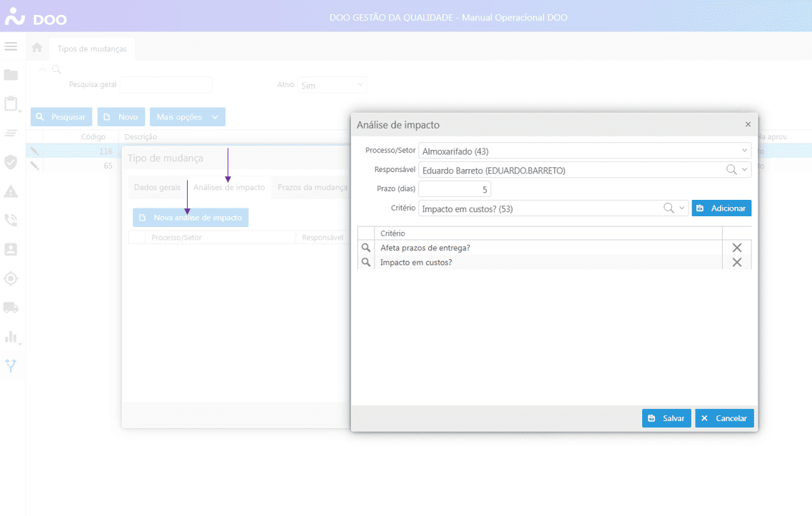Click the warning triangle sidebar icon
This screenshot has width=812, height=516.
click(11, 191)
